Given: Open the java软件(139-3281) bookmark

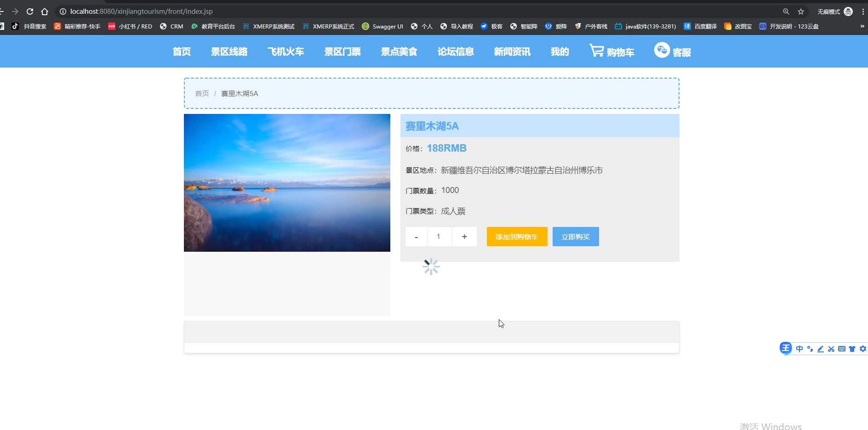Looking at the screenshot, I should coord(645,27).
